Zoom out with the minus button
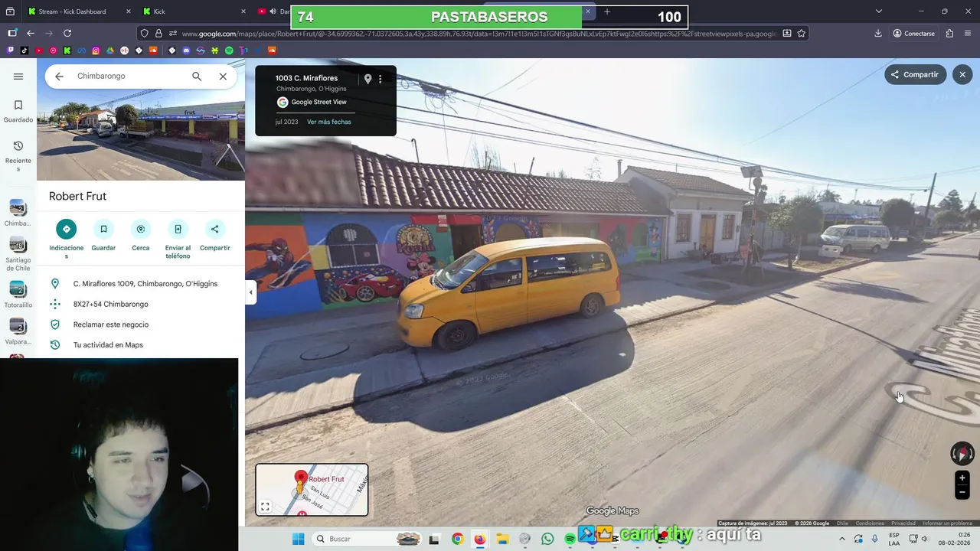The width and height of the screenshot is (980, 551). (962, 492)
